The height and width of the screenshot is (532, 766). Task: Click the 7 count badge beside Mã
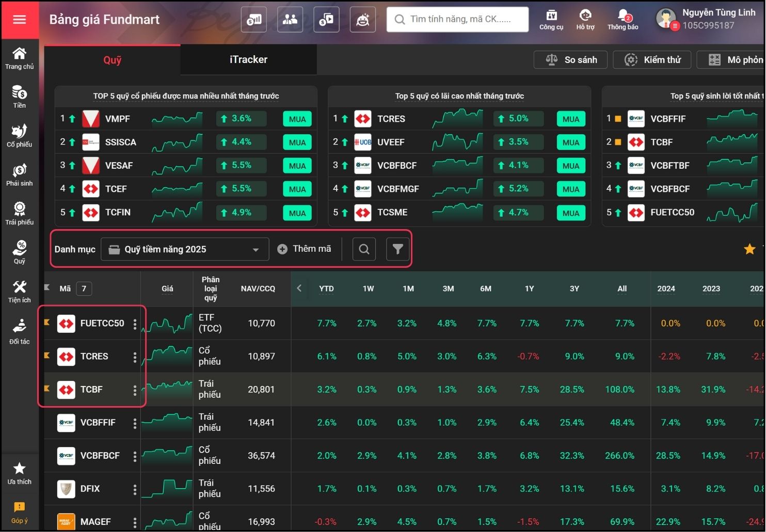[84, 288]
